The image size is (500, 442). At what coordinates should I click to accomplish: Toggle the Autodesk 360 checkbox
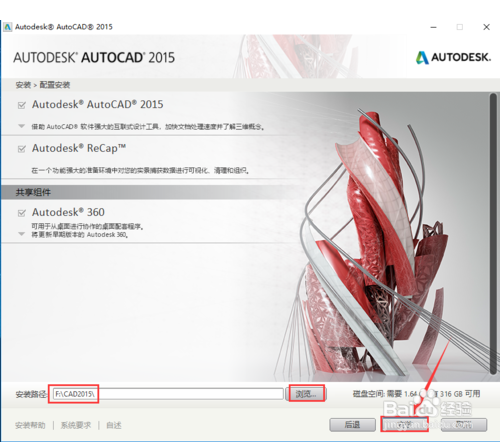22,213
